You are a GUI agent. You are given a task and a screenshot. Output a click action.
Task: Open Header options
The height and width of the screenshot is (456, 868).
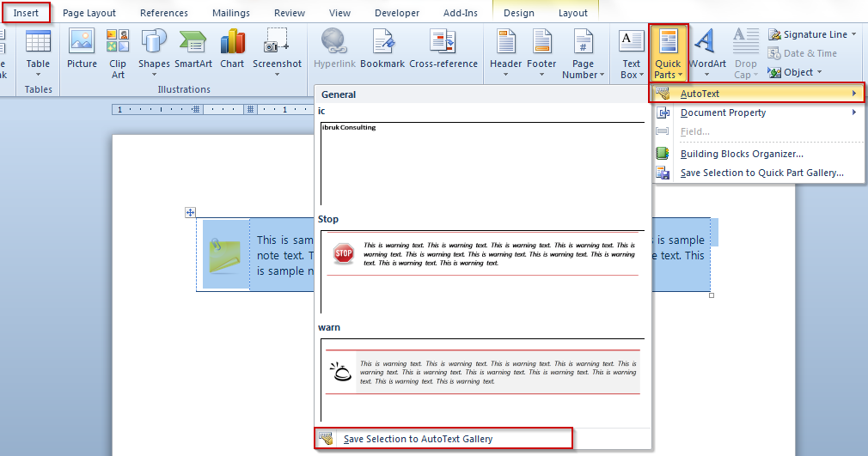(x=506, y=54)
